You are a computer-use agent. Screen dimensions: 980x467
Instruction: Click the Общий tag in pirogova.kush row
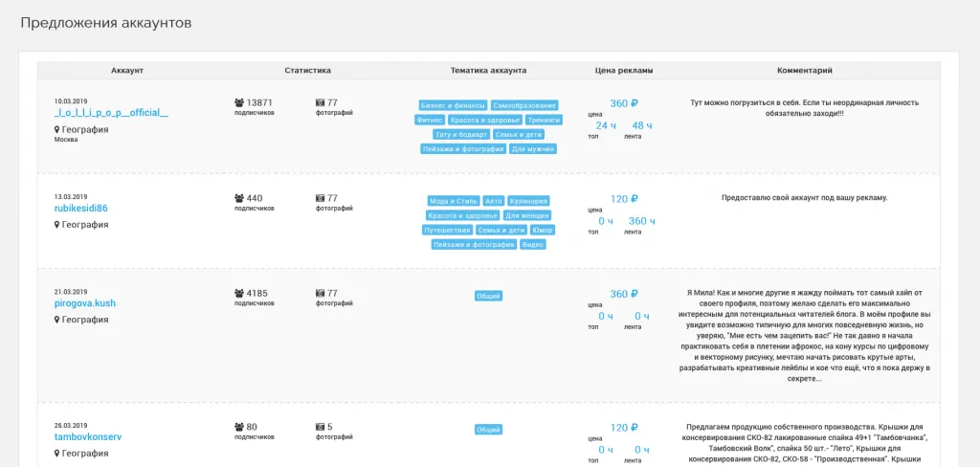pos(488,296)
